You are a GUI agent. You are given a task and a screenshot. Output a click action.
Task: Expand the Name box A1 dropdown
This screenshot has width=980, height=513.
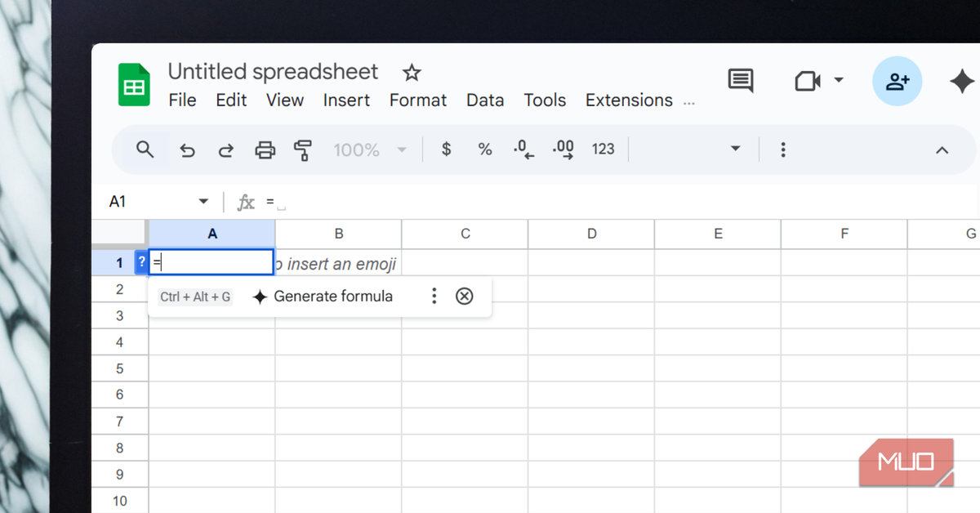click(203, 202)
